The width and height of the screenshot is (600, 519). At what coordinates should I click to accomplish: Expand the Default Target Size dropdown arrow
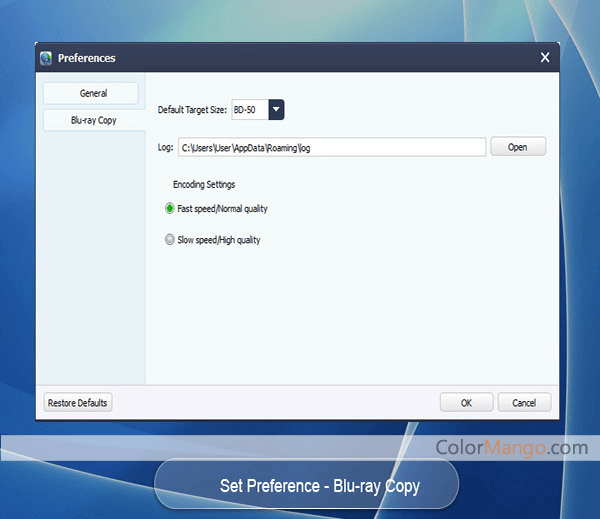[276, 109]
